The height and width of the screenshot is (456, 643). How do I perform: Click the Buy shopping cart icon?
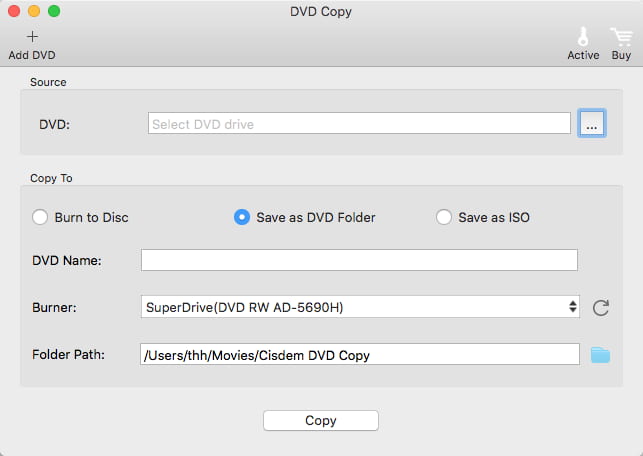(621, 37)
